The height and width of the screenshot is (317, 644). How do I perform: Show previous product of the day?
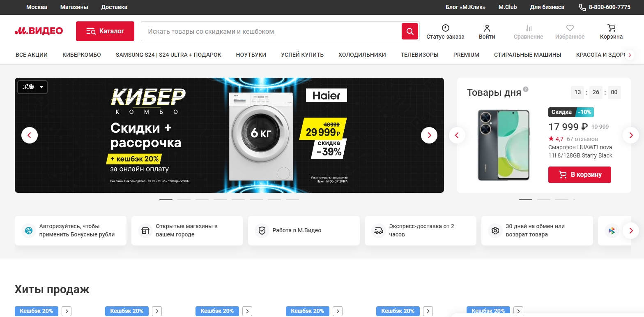[x=457, y=135]
